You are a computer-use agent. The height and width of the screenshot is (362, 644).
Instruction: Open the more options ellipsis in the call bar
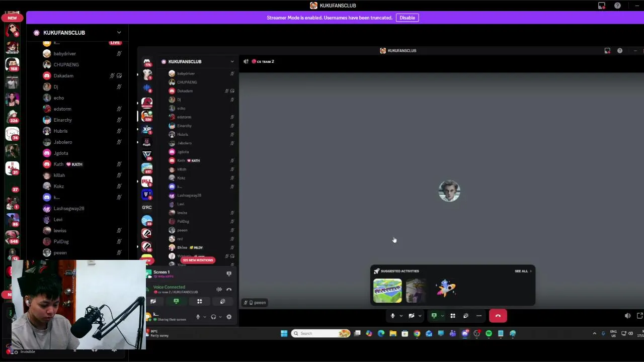tap(479, 316)
